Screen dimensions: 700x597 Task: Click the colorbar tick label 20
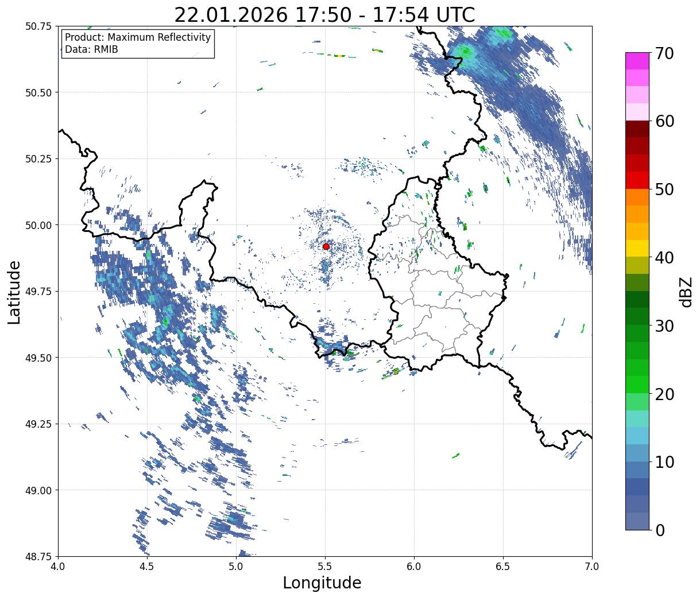tap(664, 394)
